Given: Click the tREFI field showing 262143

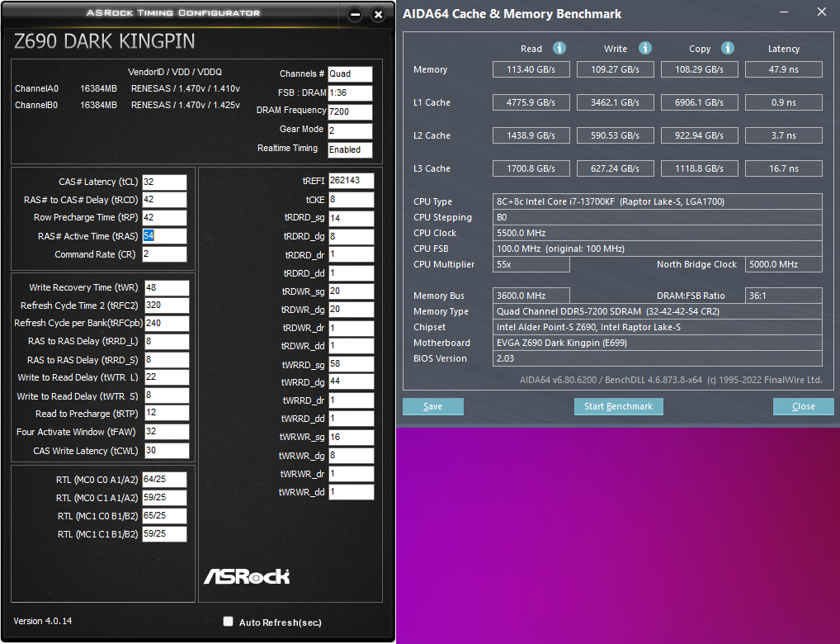Looking at the screenshot, I should point(352,181).
